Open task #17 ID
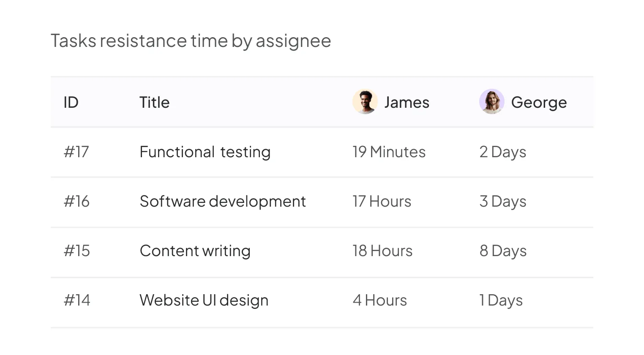 click(x=76, y=152)
